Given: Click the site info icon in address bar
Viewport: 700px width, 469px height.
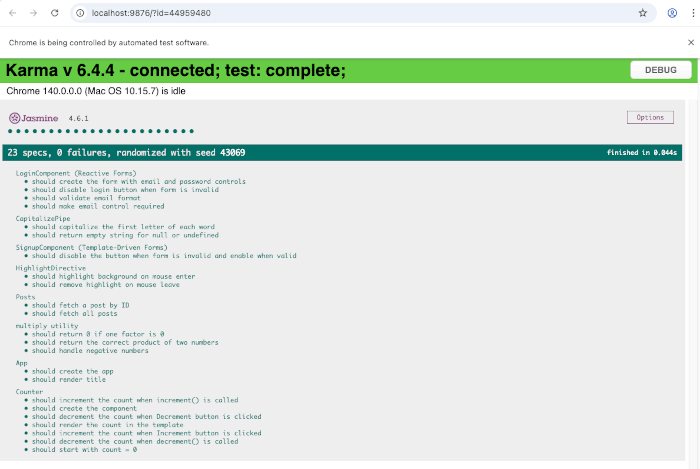Looking at the screenshot, I should point(80,13).
